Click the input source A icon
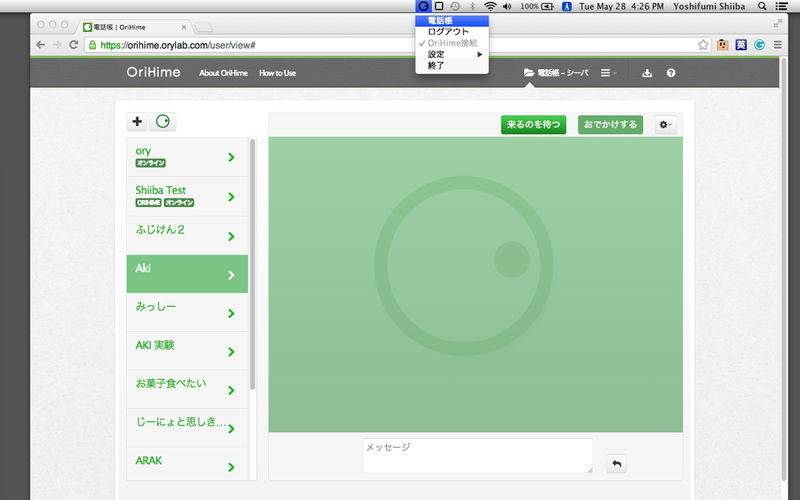Screen dimensions: 800x500 (x=566, y=6)
